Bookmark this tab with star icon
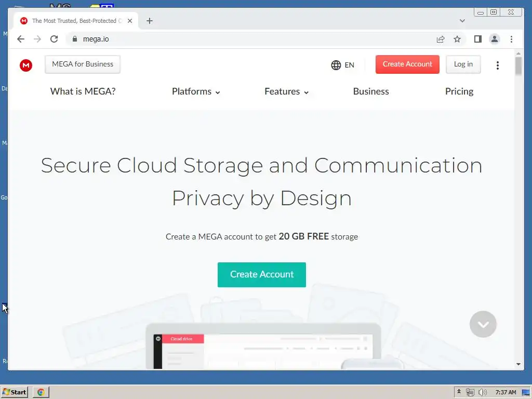 (457, 39)
